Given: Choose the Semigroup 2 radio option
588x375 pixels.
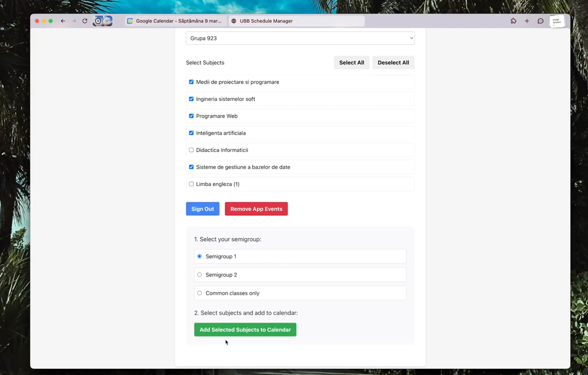Looking at the screenshot, I should point(199,275).
